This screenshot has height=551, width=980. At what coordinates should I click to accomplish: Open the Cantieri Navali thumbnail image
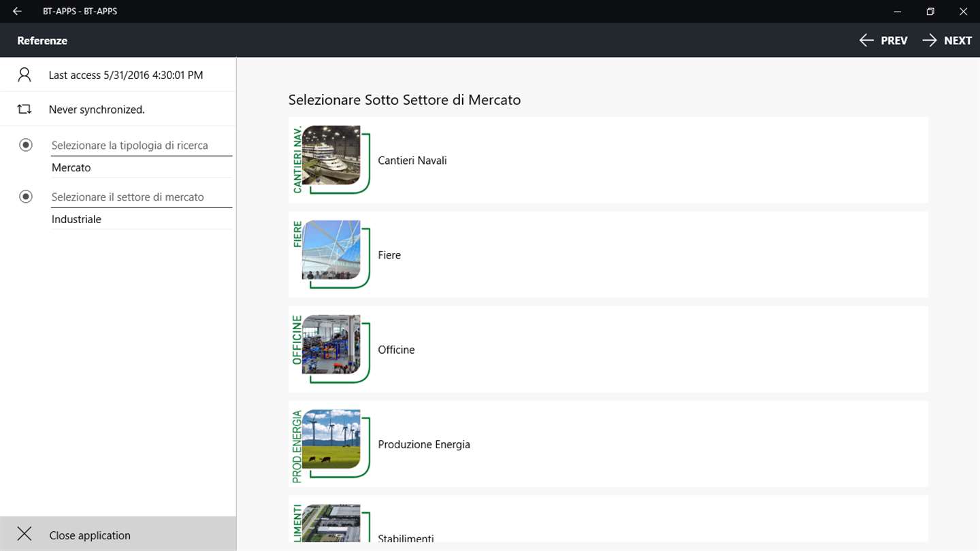[x=331, y=159]
